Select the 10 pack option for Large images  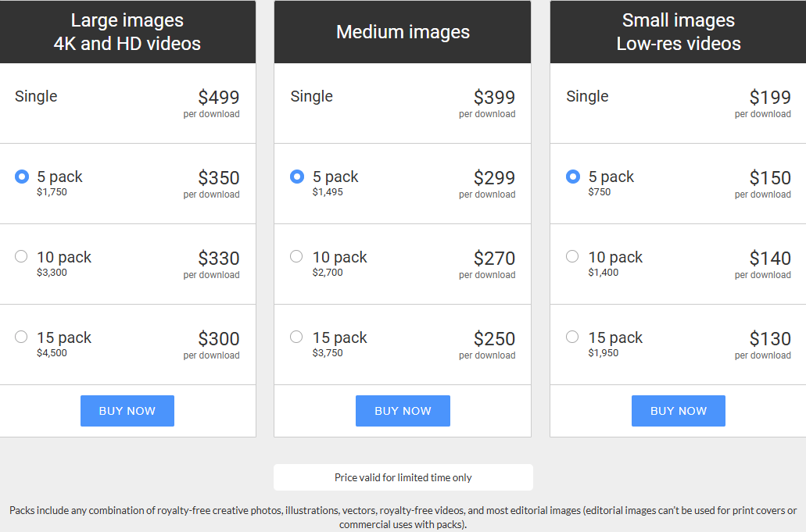pos(21,256)
